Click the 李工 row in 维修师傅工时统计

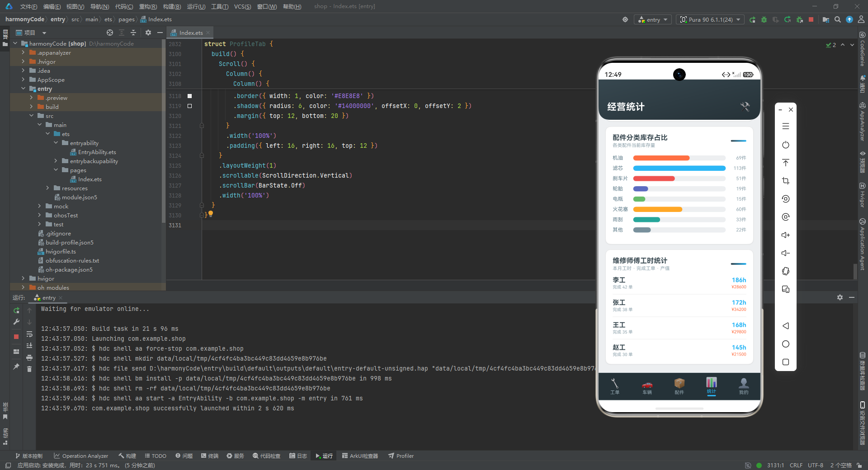(x=679, y=283)
